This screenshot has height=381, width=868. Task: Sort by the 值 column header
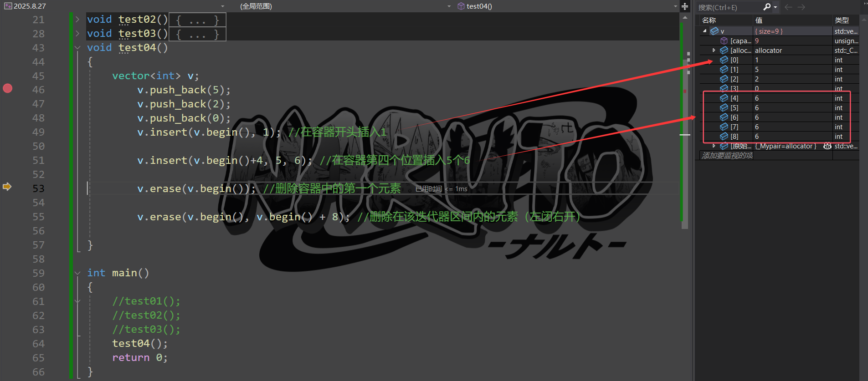coord(792,20)
